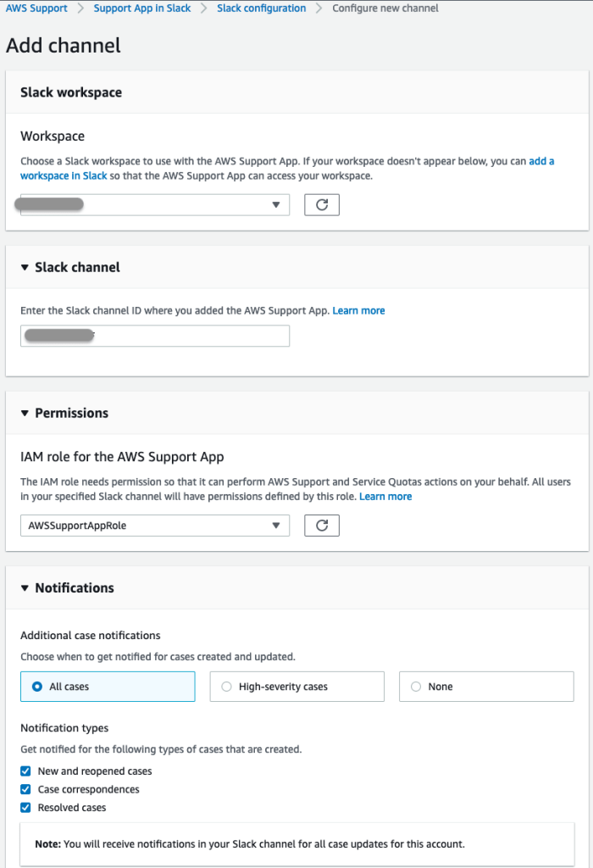Click the workspace refresh icon button
Image resolution: width=593 pixels, height=868 pixels.
tap(321, 205)
